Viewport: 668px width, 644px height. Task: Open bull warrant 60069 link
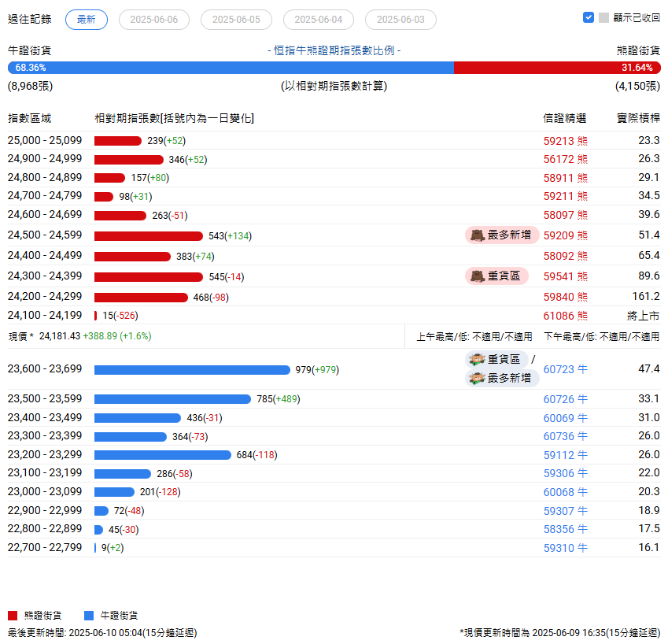[x=566, y=418]
